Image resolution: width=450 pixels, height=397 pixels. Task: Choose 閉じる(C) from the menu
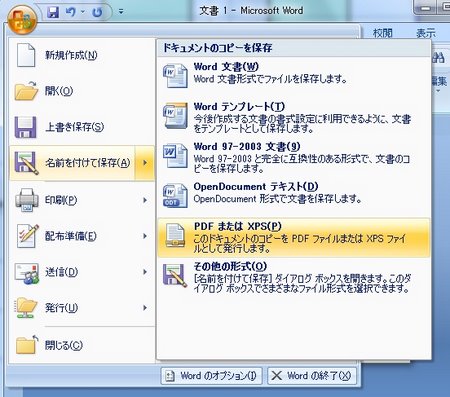point(82,345)
